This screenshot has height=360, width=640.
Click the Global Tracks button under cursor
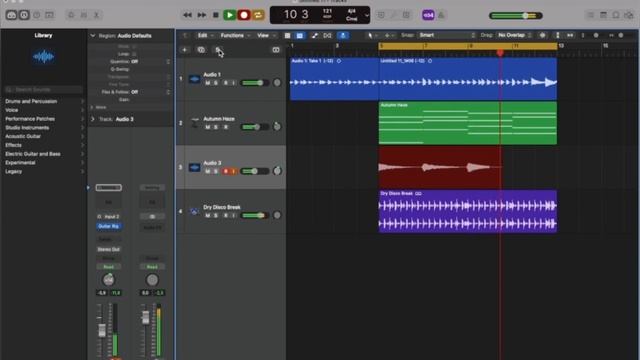pyautogui.click(x=218, y=50)
